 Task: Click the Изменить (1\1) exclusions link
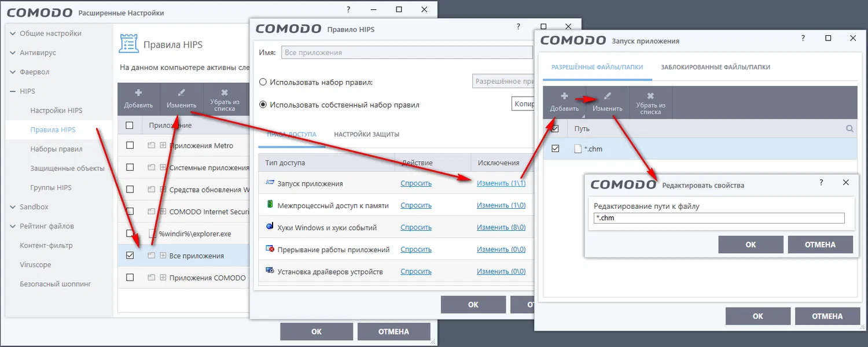point(501,183)
